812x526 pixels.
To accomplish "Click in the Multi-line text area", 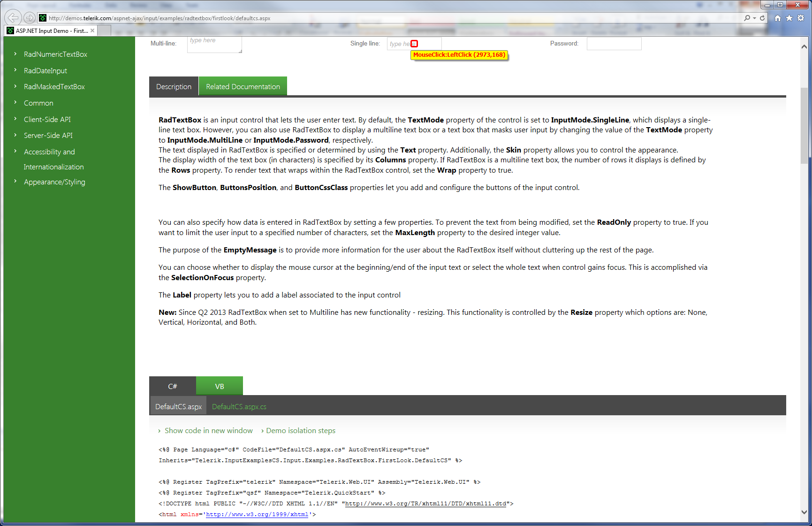I will 214,45.
